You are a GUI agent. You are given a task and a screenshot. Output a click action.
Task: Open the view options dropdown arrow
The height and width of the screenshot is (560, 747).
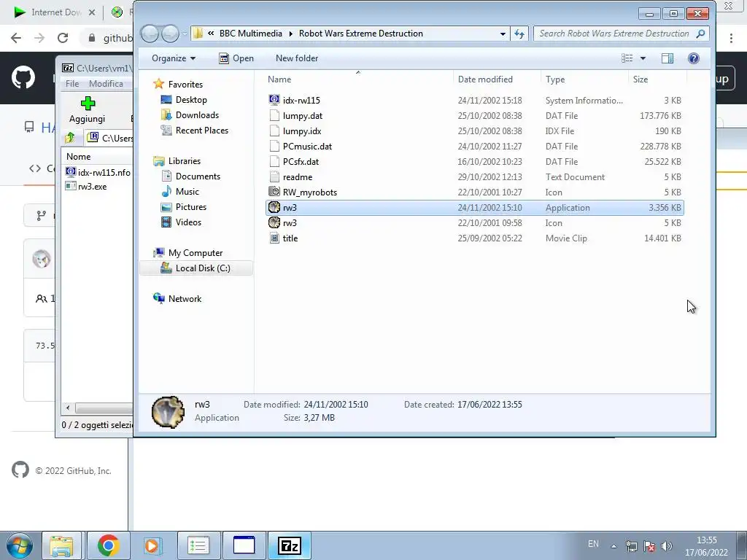[643, 58]
